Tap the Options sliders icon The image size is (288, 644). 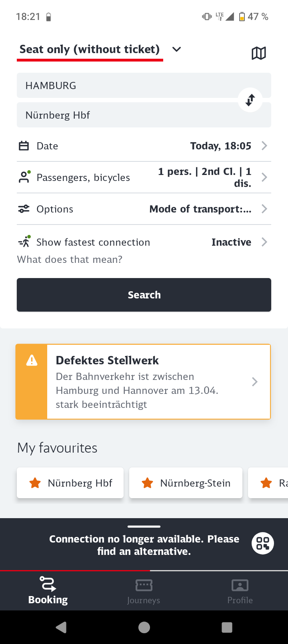tap(24, 209)
